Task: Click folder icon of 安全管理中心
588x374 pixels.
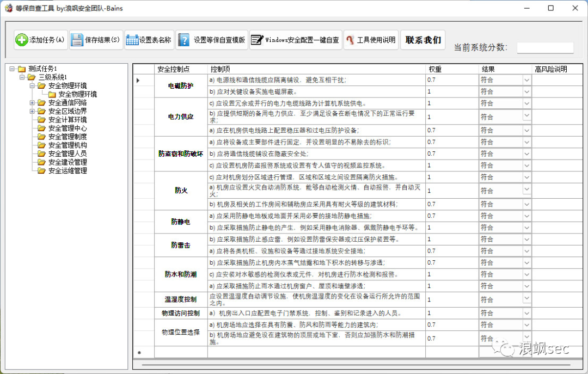Action: tap(41, 128)
